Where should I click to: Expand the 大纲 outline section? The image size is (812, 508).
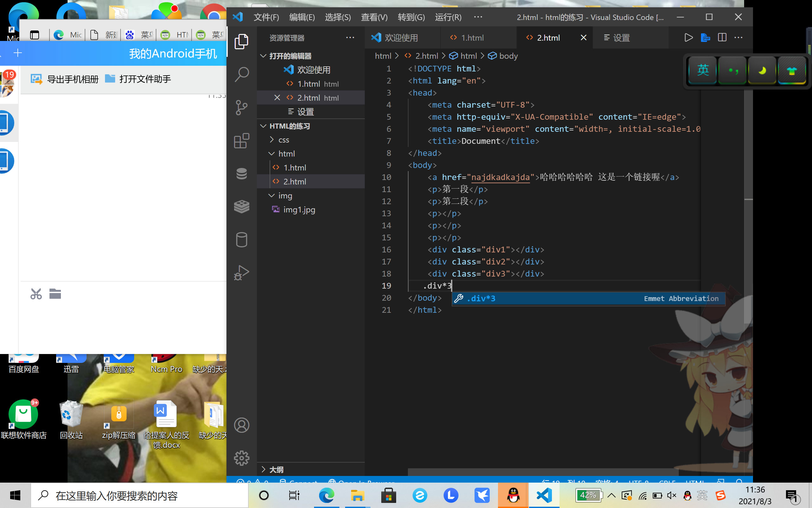tap(263, 469)
